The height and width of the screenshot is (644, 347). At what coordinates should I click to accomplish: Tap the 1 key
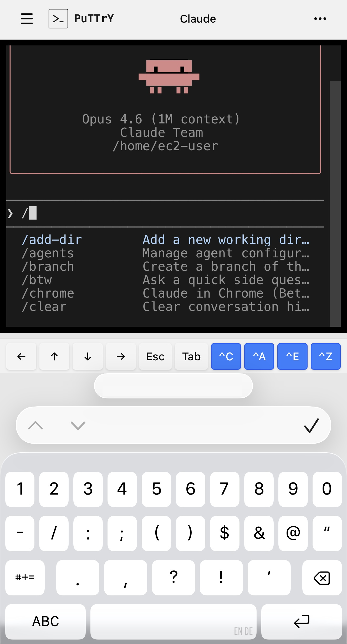[x=20, y=489]
